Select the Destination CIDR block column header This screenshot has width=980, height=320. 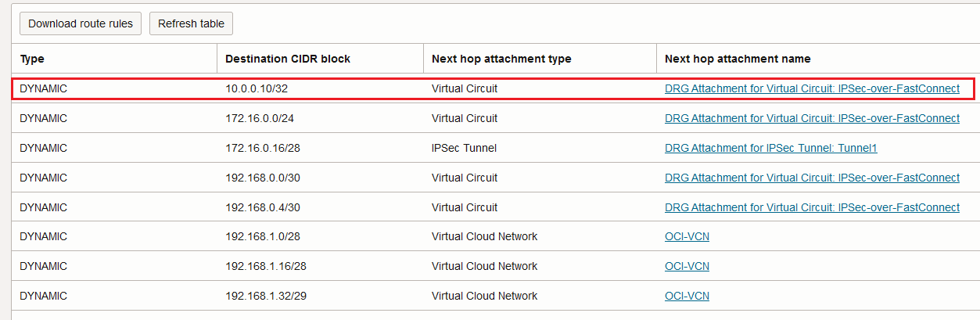[288, 59]
